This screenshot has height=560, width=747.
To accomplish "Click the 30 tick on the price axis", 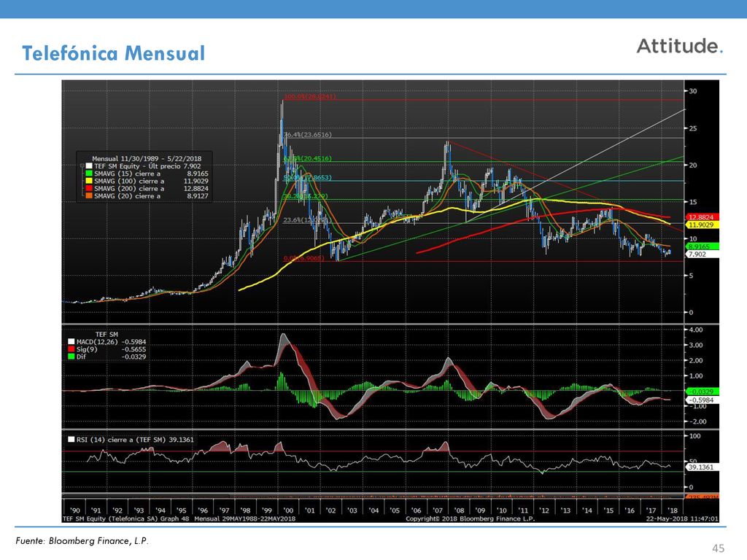I will 693,91.
